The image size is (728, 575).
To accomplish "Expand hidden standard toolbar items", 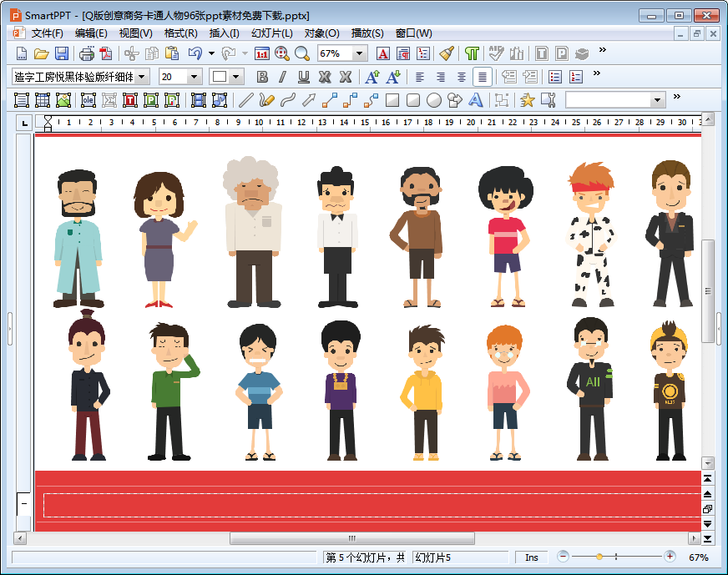I will click(602, 50).
